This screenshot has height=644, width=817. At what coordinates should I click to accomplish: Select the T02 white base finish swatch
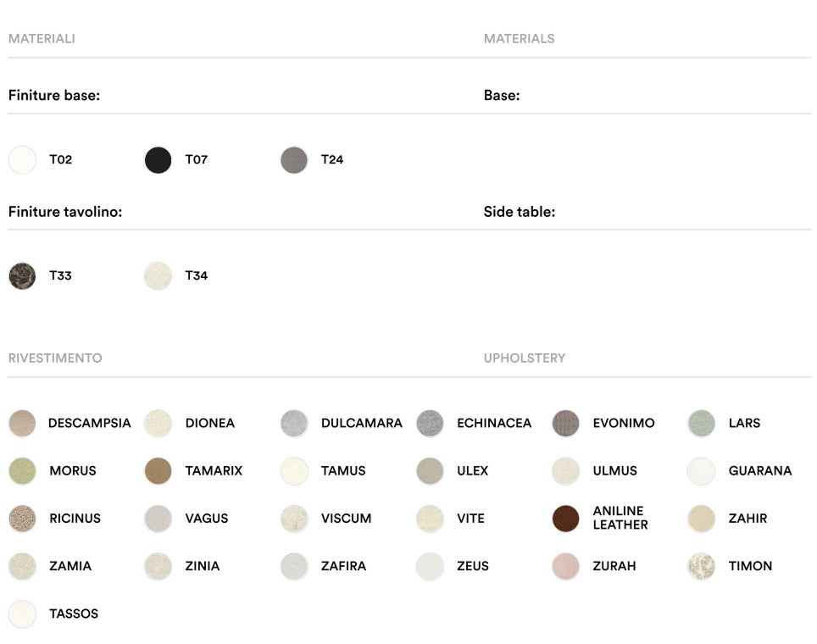click(x=23, y=160)
